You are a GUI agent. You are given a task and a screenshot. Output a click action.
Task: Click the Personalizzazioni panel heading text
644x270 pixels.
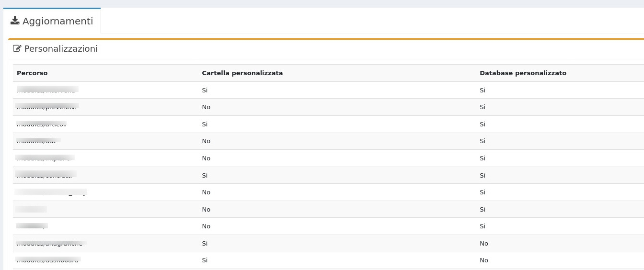coord(61,49)
